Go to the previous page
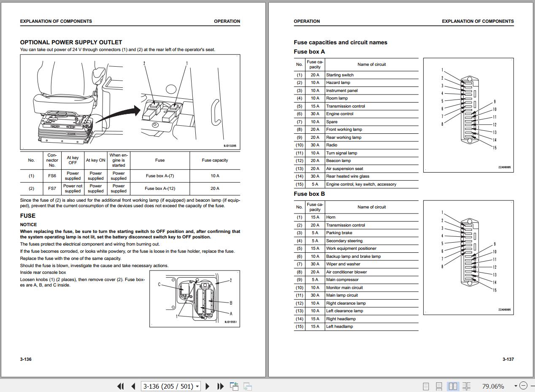Viewport: 535px width, 392px height. pyautogui.click(x=133, y=386)
